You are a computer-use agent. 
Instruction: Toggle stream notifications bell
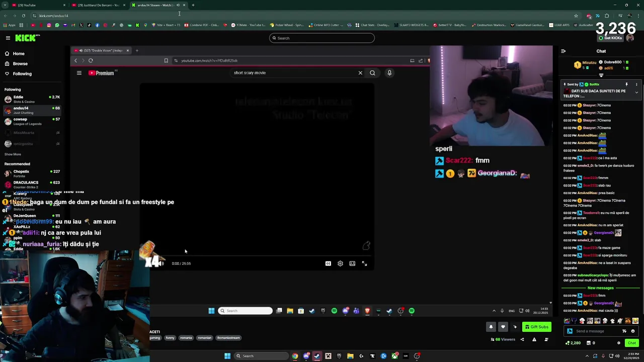[491, 327]
